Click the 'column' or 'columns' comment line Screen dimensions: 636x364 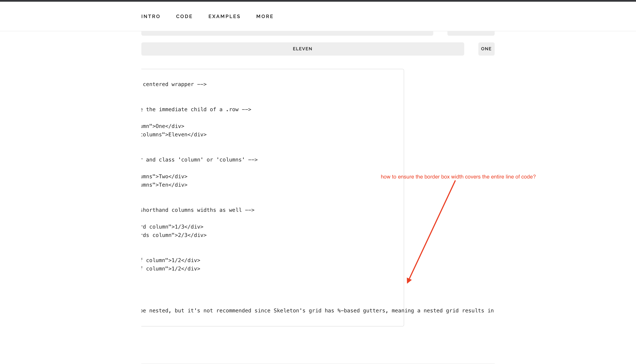point(199,160)
